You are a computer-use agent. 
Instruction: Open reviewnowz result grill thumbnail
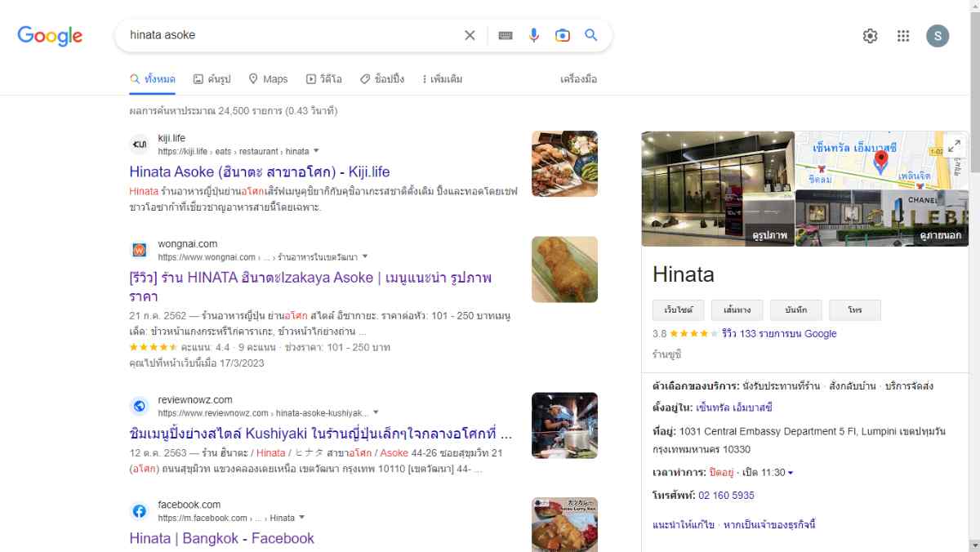(564, 425)
